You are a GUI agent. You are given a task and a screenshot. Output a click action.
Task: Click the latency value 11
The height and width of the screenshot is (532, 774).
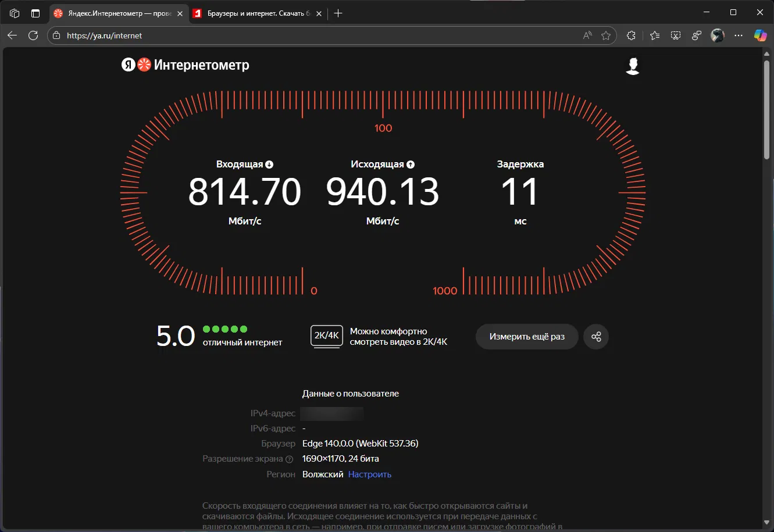[520, 192]
